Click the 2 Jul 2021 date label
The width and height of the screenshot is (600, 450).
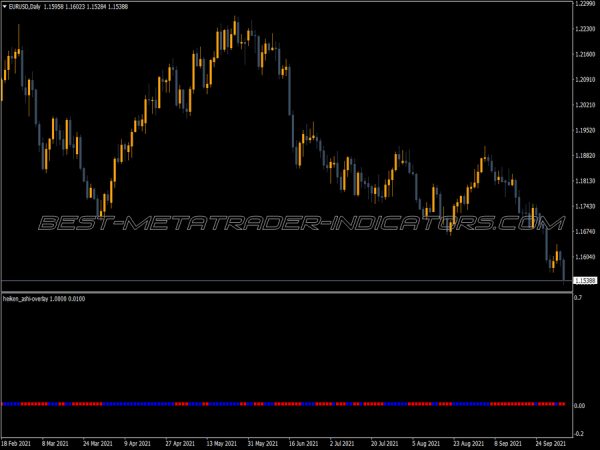click(342, 443)
